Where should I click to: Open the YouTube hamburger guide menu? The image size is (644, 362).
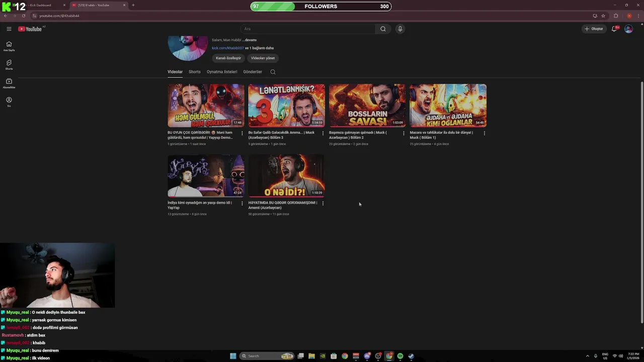[9, 29]
